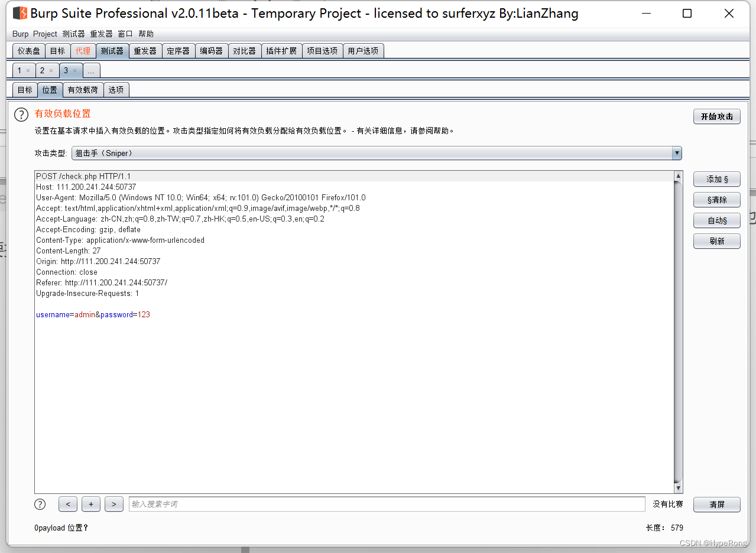The height and width of the screenshot is (553, 756).
Task: Click the §清除 button
Action: coord(717,200)
